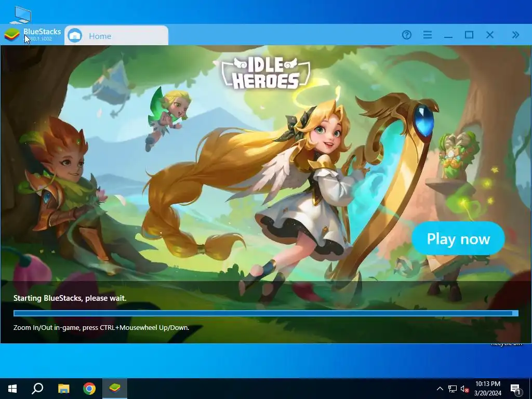Click the Home tab house icon
Viewport: 532px width, 399px height.
click(x=75, y=36)
